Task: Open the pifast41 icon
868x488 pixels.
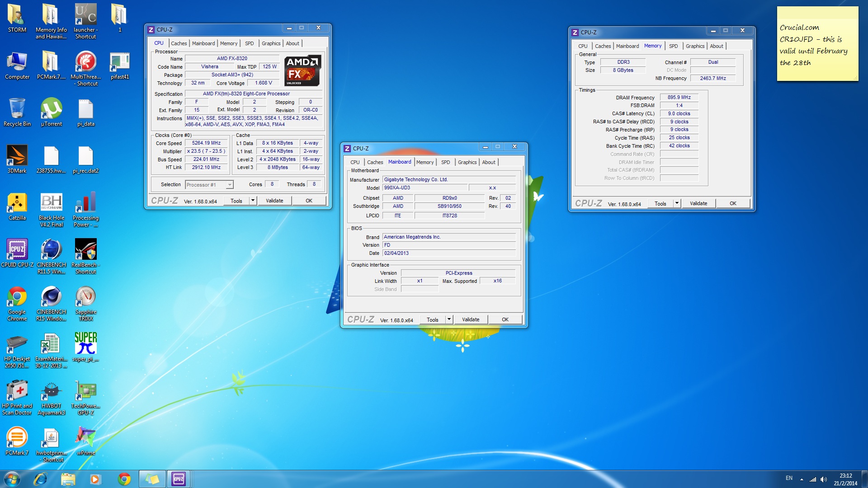Action: (120, 66)
